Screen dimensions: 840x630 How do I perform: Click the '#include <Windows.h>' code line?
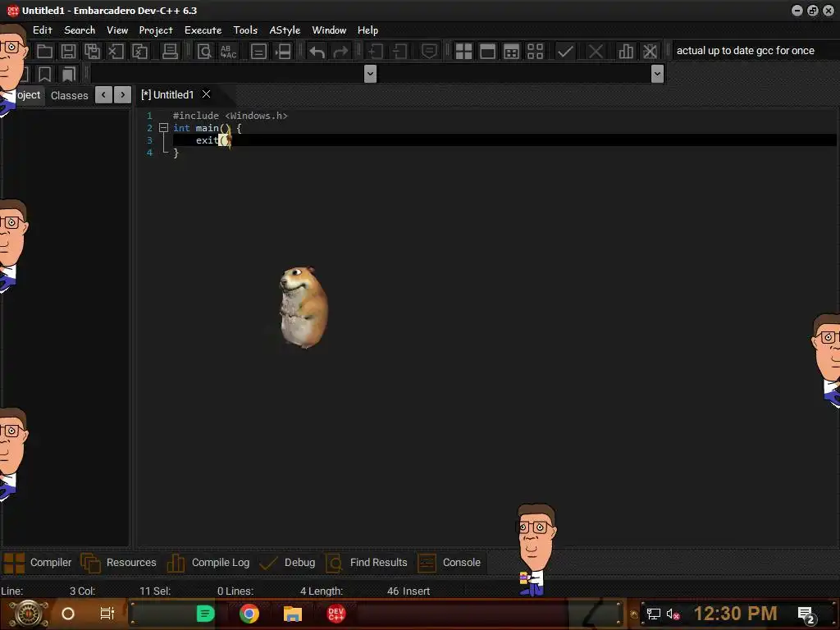pos(230,116)
